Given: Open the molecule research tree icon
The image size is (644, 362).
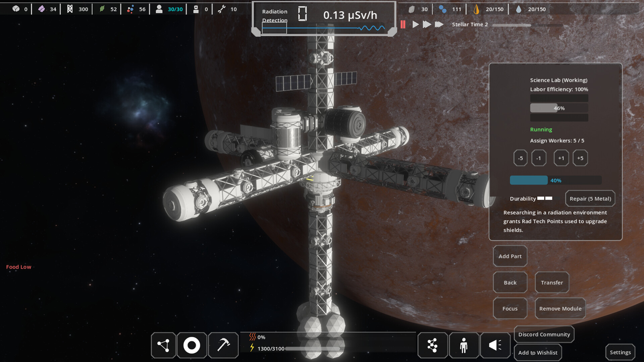Looking at the screenshot, I should [x=432, y=345].
